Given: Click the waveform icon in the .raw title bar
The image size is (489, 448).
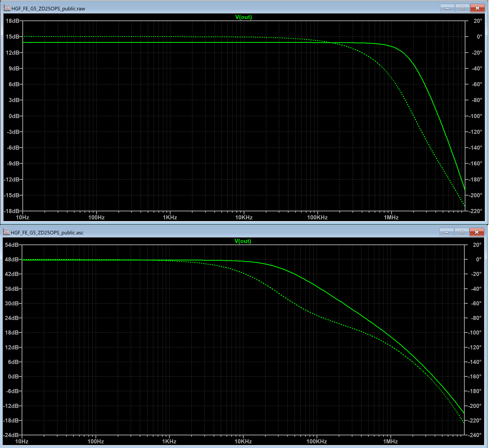Looking at the screenshot, I should pyautogui.click(x=7, y=9).
